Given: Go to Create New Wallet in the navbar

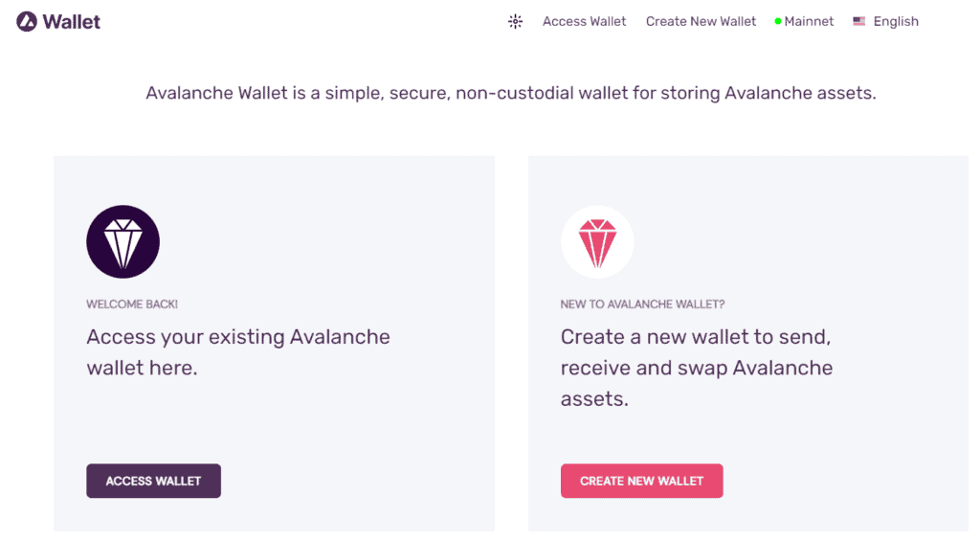Looking at the screenshot, I should (701, 21).
